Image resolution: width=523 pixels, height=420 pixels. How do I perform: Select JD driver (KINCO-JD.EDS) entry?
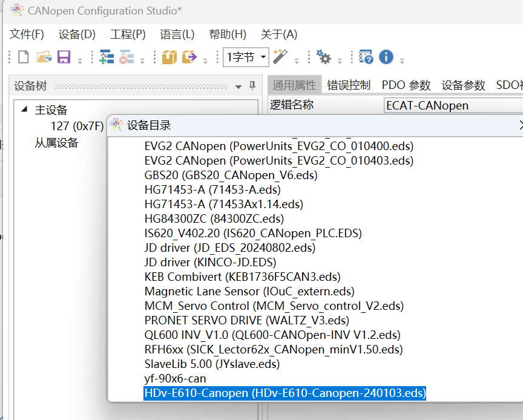pyautogui.click(x=210, y=262)
